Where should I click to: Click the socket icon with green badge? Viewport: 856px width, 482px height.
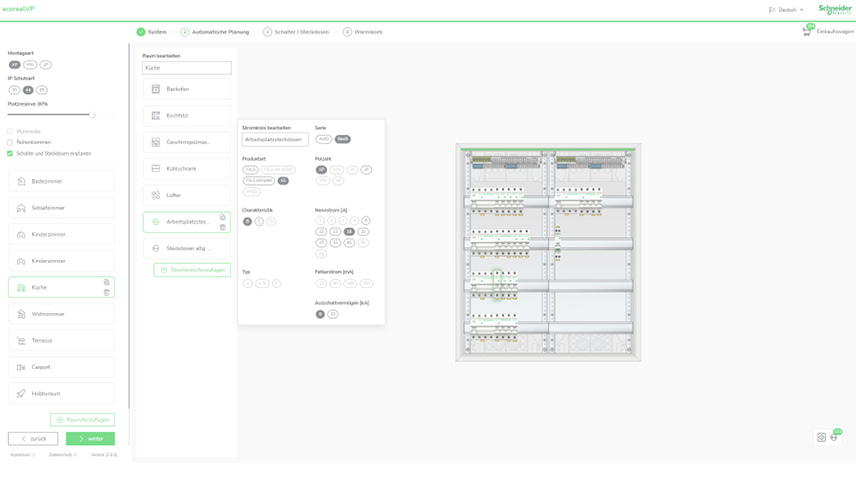click(834, 437)
